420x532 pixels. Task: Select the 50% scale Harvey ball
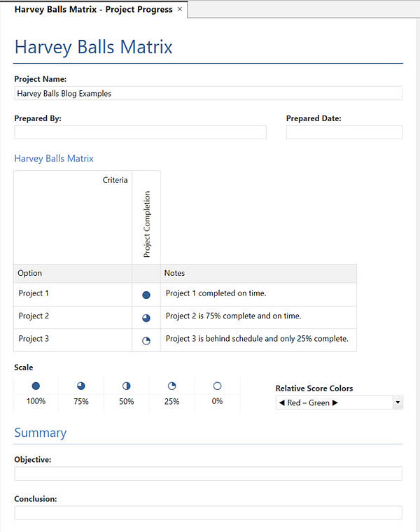127,386
